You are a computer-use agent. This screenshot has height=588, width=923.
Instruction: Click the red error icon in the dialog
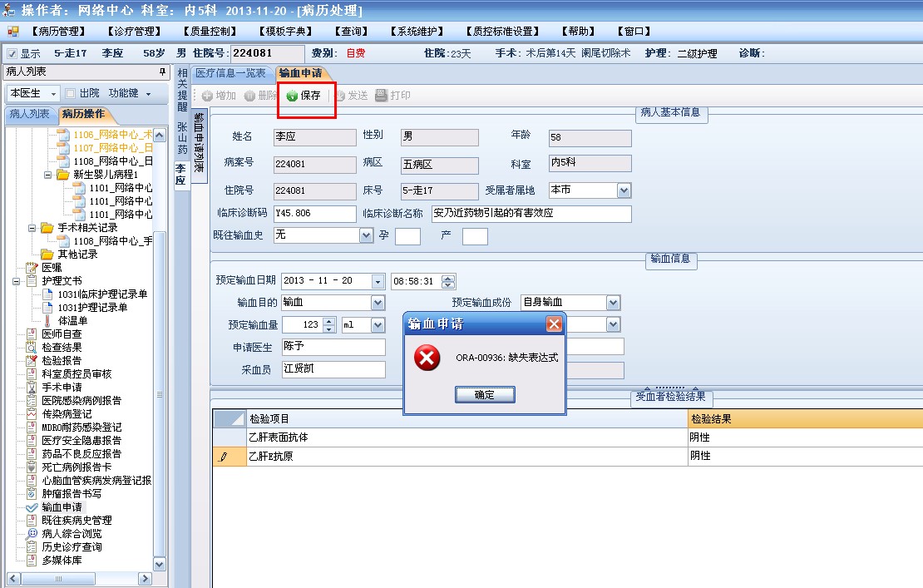pyautogui.click(x=427, y=358)
